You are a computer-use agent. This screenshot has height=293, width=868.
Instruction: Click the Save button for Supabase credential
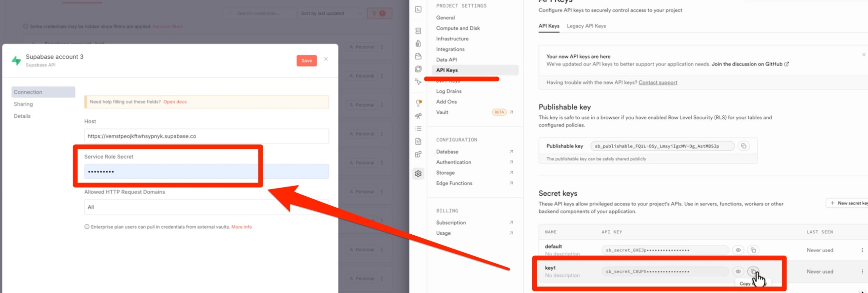tap(306, 61)
